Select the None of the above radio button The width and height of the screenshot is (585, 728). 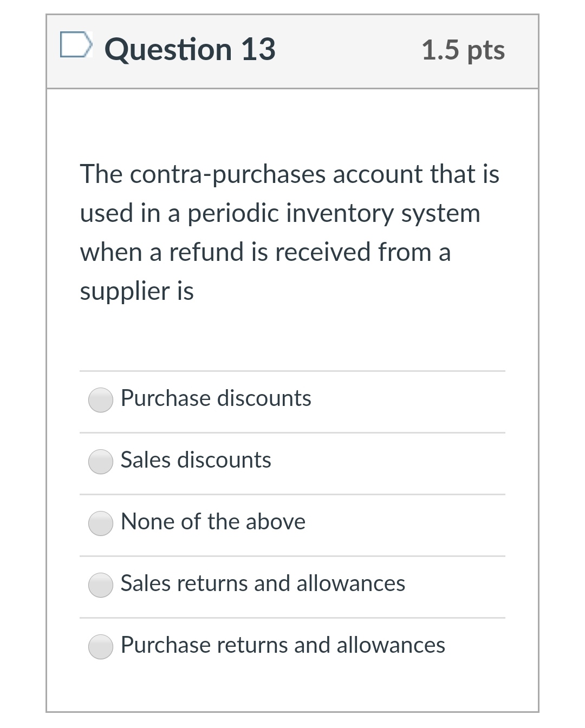point(100,524)
